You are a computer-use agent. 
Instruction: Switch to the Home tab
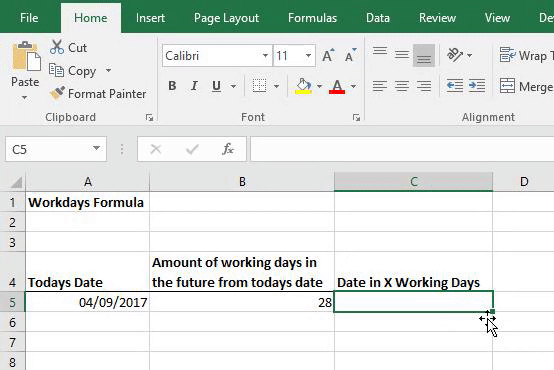coord(90,18)
